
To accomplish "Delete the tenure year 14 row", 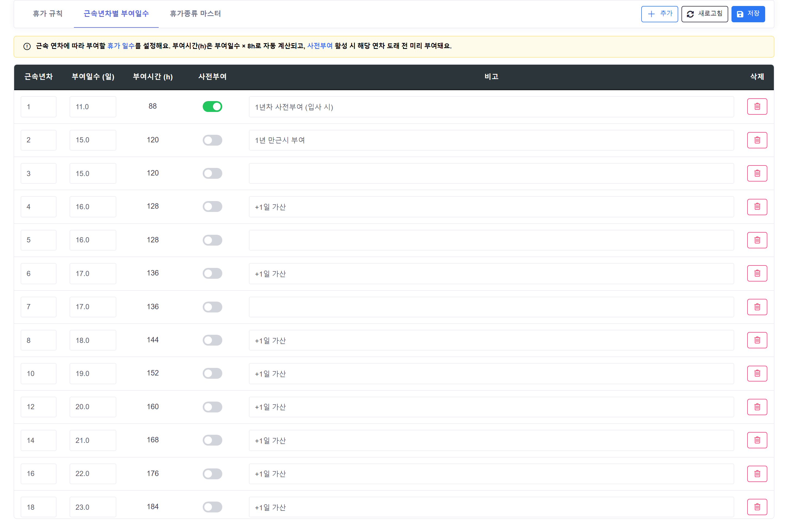I will click(757, 440).
